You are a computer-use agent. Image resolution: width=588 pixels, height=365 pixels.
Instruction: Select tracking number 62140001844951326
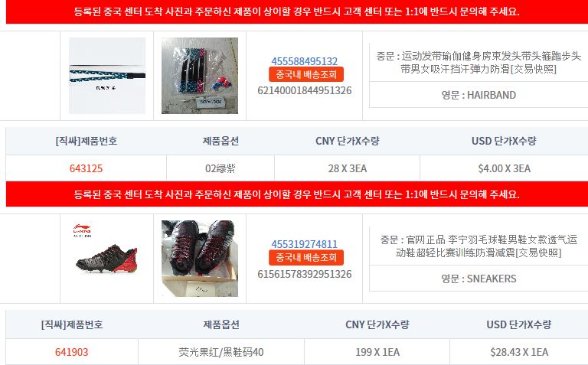tap(305, 90)
